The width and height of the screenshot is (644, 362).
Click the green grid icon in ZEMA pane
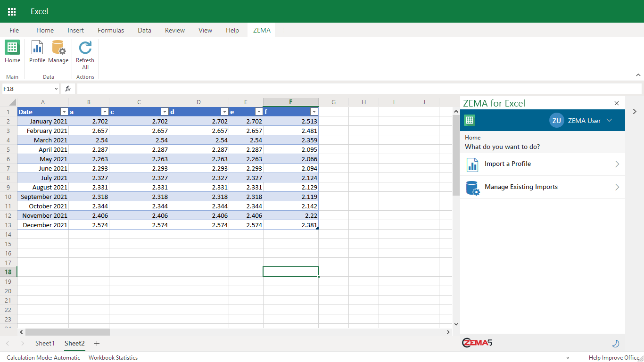pos(470,120)
